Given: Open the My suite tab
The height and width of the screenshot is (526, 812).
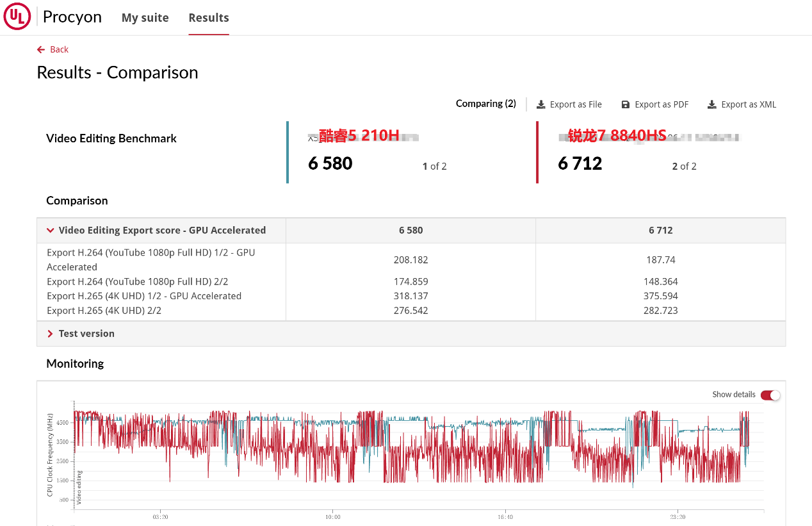Looking at the screenshot, I should point(145,18).
